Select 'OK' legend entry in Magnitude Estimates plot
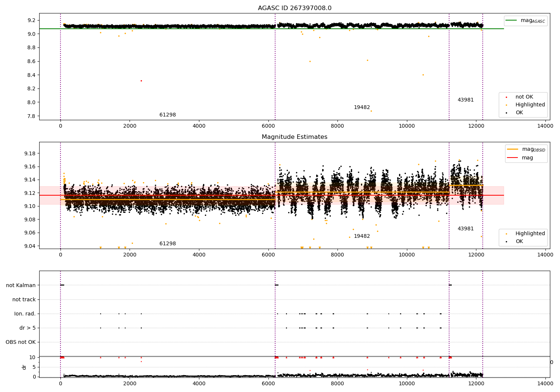This screenshot has width=560, height=392. pos(519,242)
